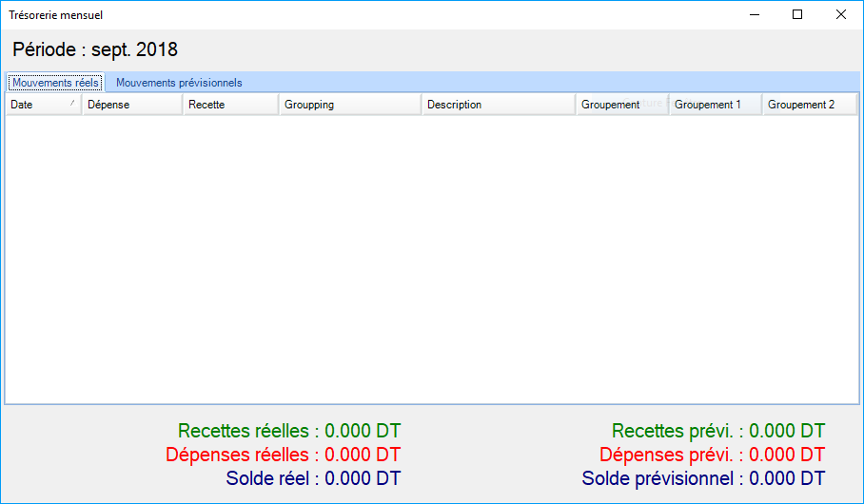Image resolution: width=864 pixels, height=504 pixels.
Task: Click the Période sept. 2018 label
Action: pyautogui.click(x=95, y=49)
